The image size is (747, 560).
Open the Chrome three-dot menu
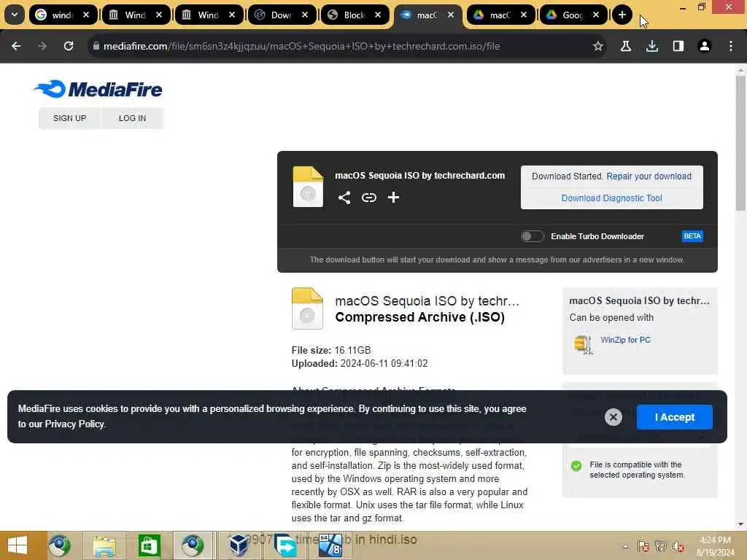[731, 46]
